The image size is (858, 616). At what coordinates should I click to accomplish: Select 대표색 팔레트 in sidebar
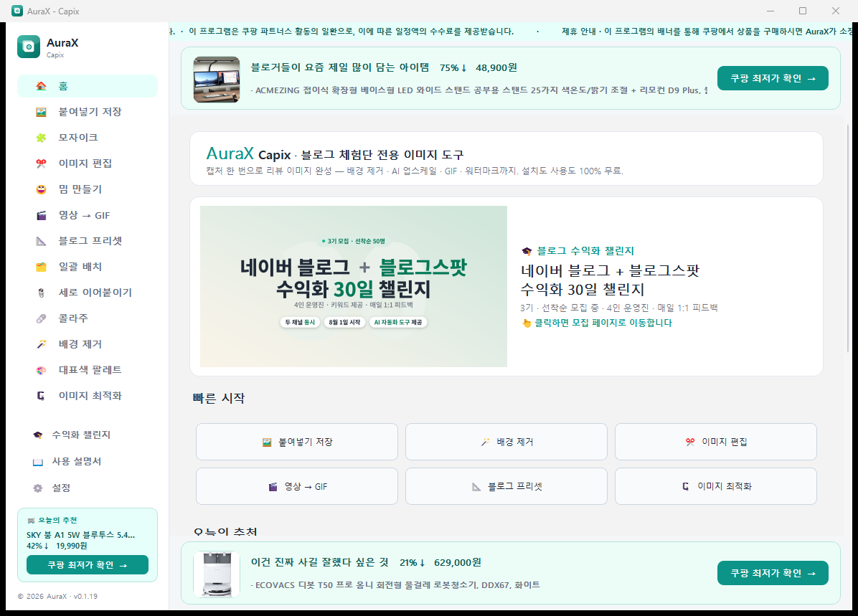pyautogui.click(x=88, y=370)
